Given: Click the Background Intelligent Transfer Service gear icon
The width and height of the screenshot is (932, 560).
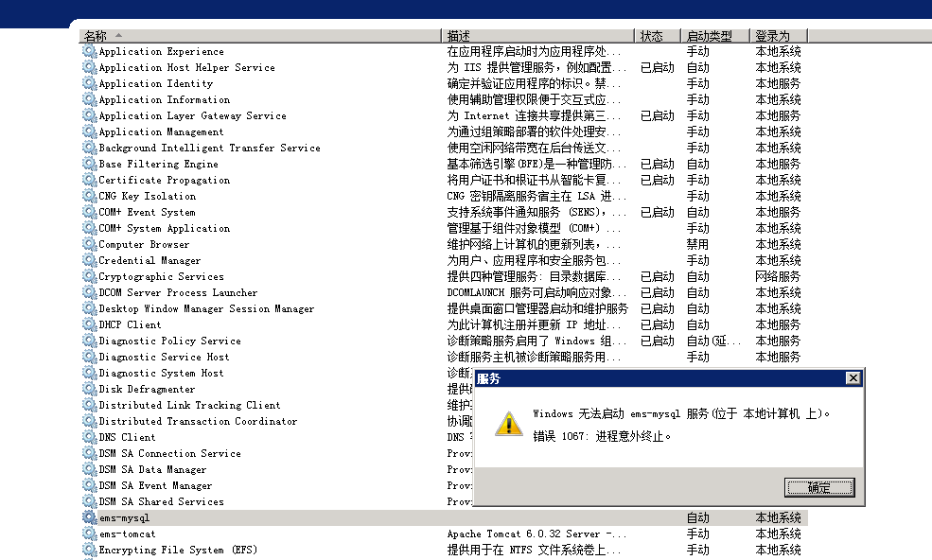Looking at the screenshot, I should click(89, 148).
